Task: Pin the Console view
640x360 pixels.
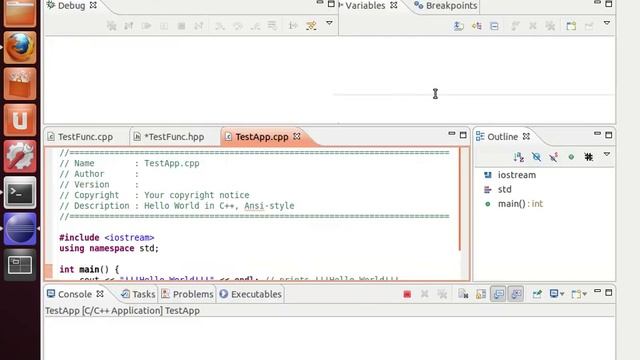Action: point(537,294)
